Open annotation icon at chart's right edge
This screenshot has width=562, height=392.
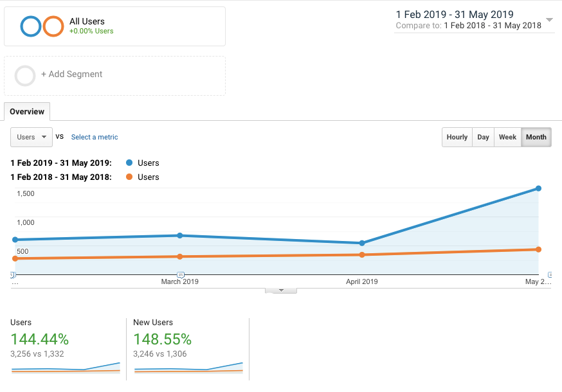pyautogui.click(x=550, y=275)
